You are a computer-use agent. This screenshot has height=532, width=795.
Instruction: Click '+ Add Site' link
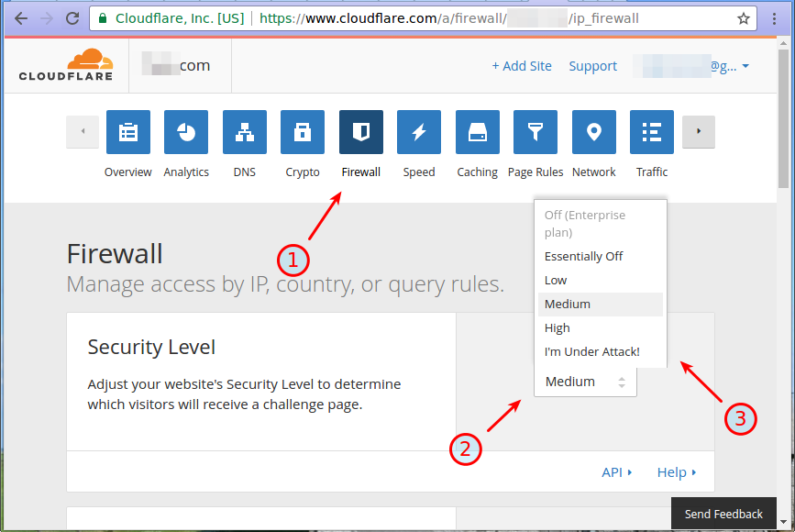(x=522, y=66)
